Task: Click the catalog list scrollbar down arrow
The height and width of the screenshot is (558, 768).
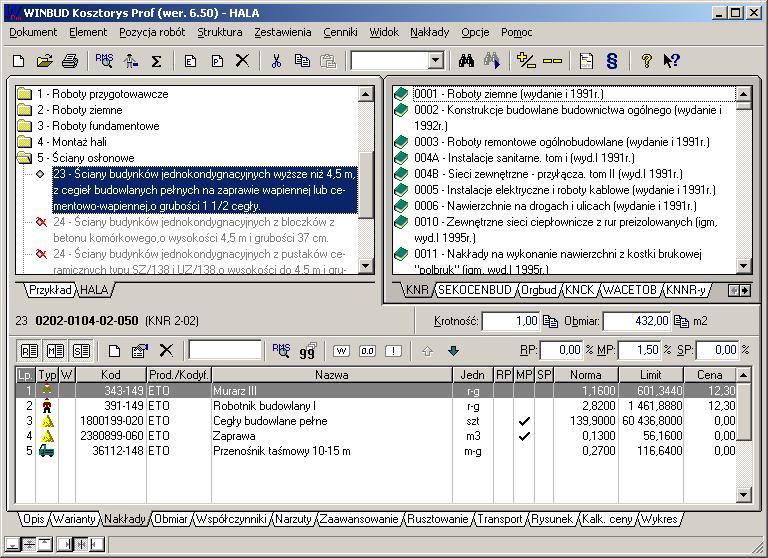Action: click(744, 266)
